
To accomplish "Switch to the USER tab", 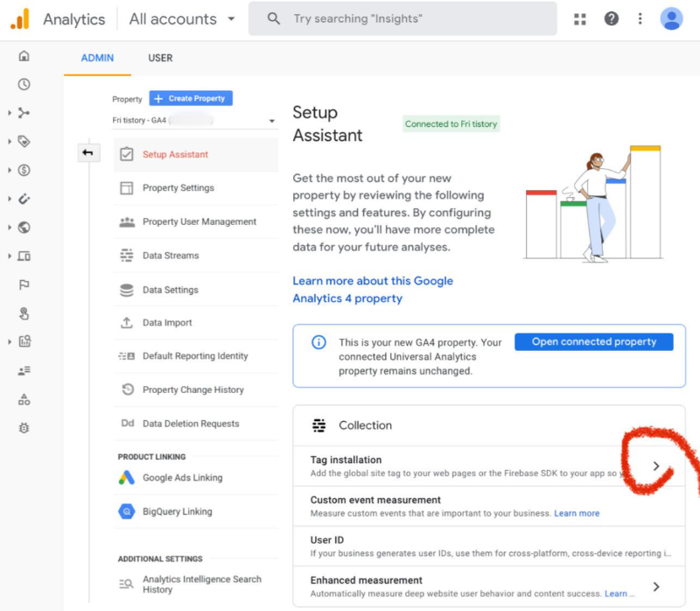I will (x=160, y=58).
